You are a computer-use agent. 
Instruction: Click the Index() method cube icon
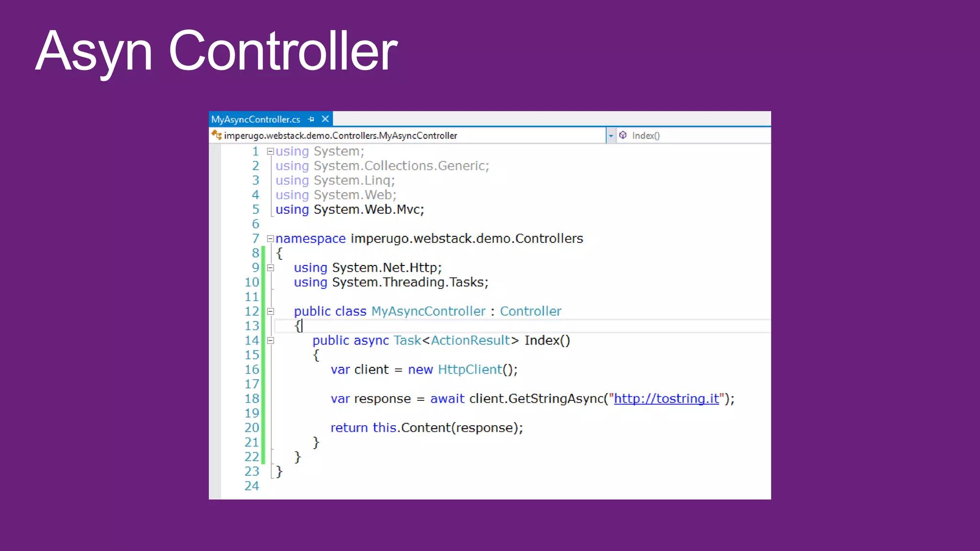pyautogui.click(x=623, y=135)
